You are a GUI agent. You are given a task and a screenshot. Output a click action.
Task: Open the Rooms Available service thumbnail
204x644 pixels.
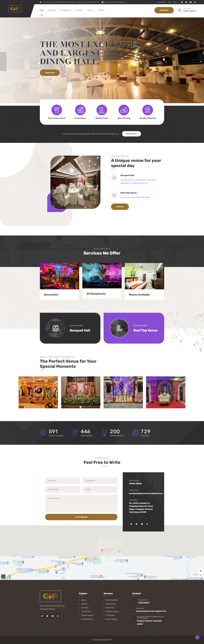pos(144,276)
